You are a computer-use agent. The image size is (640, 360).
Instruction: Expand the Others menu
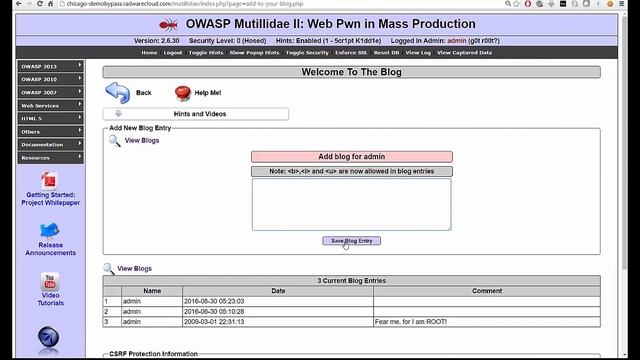[51, 131]
